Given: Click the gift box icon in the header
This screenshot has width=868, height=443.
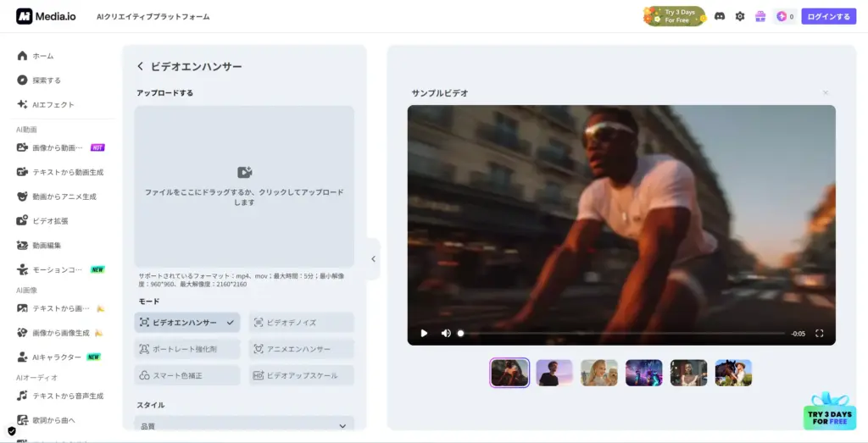Looking at the screenshot, I should [x=760, y=17].
